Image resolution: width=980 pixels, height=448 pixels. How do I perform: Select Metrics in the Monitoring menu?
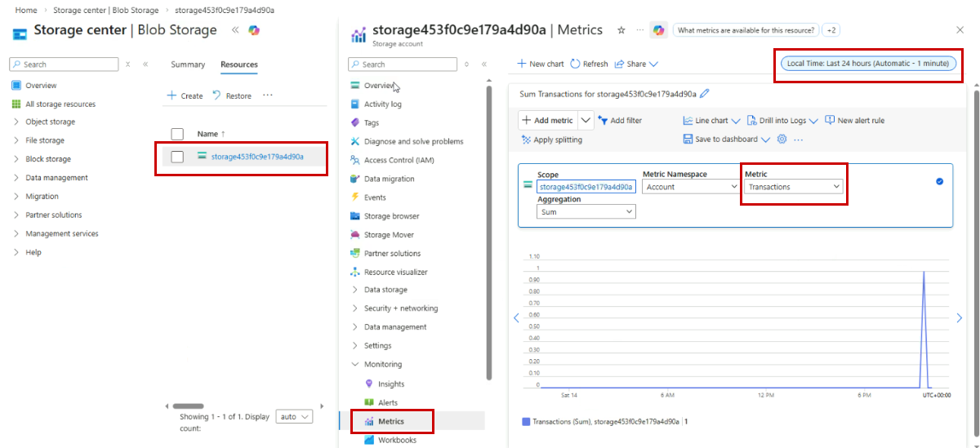point(391,421)
